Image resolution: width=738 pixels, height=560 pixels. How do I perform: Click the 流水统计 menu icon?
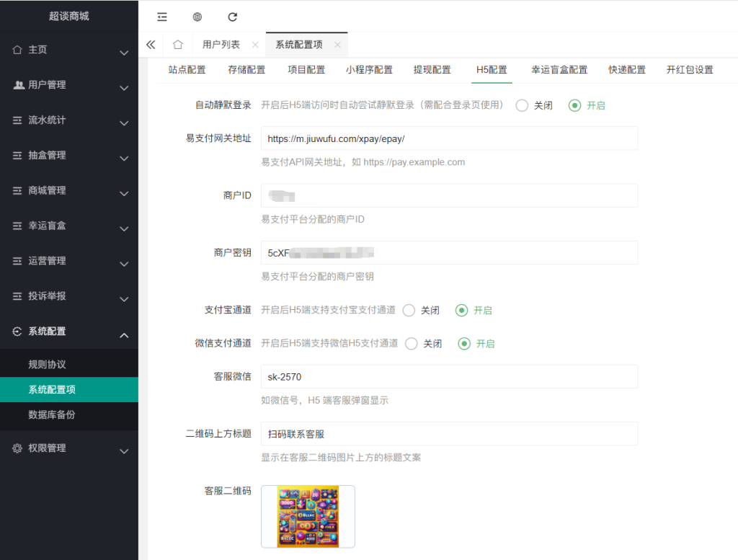coord(17,120)
